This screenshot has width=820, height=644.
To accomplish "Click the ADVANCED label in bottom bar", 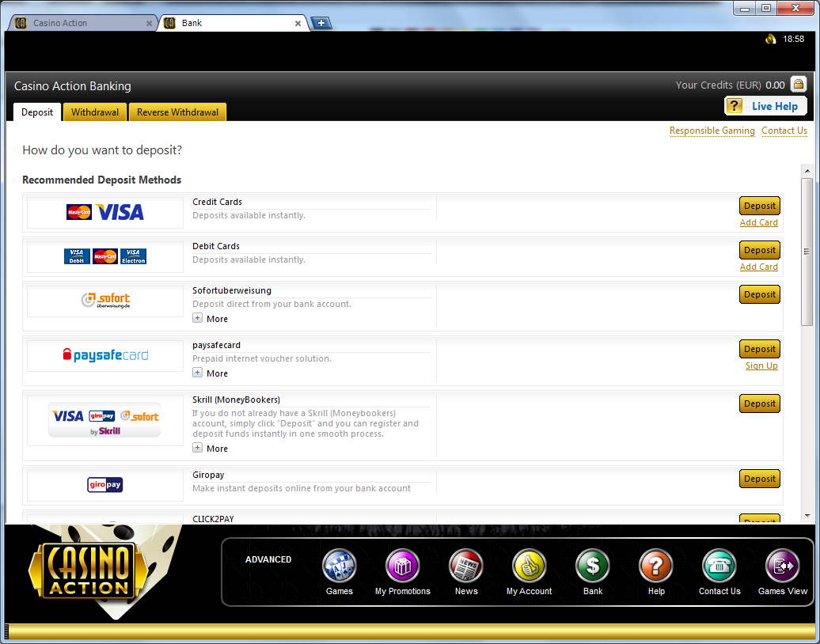I will click(x=268, y=559).
